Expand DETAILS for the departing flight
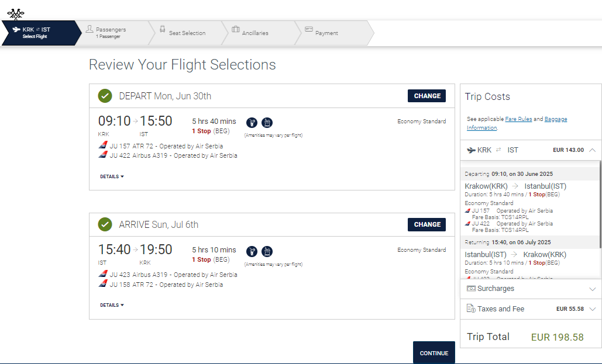The height and width of the screenshot is (364, 602). (x=112, y=176)
